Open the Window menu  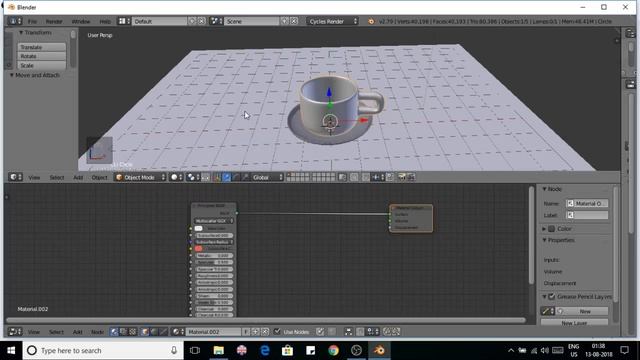click(81, 21)
